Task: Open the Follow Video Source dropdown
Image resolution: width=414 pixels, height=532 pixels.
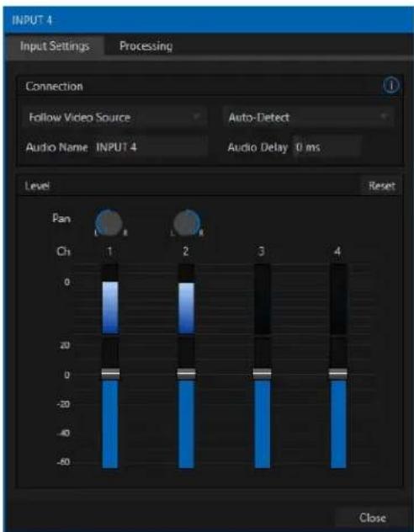Action: 114,118
